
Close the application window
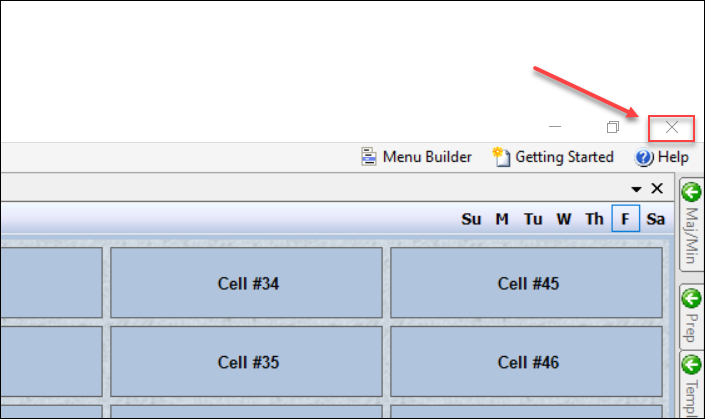tap(671, 128)
